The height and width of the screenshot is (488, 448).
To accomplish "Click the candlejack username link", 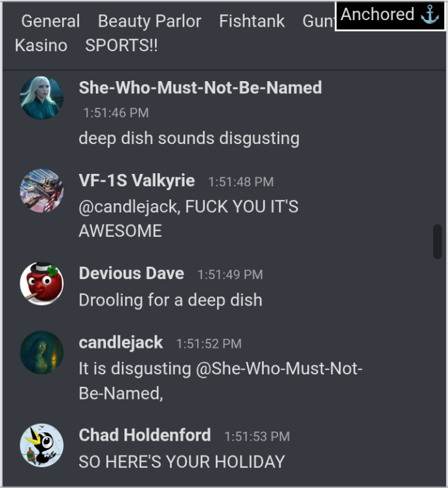I will 121,343.
